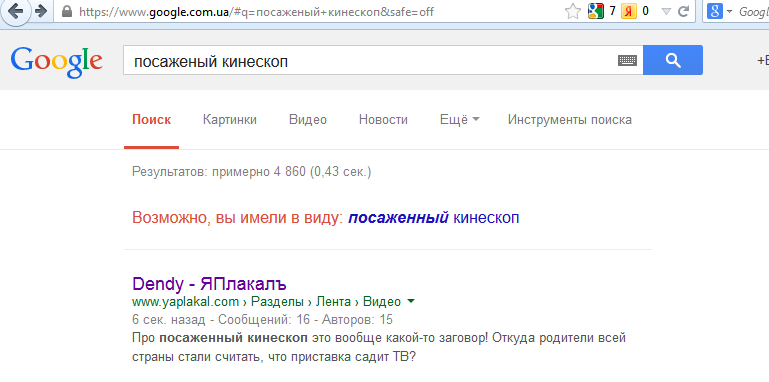Expand the 'Ещё' dropdown menu
The image size is (769, 382).
460,120
